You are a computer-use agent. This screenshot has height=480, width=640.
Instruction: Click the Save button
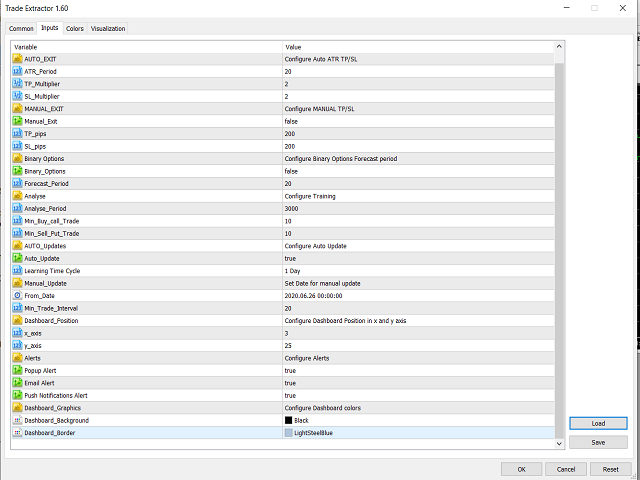click(x=598, y=442)
